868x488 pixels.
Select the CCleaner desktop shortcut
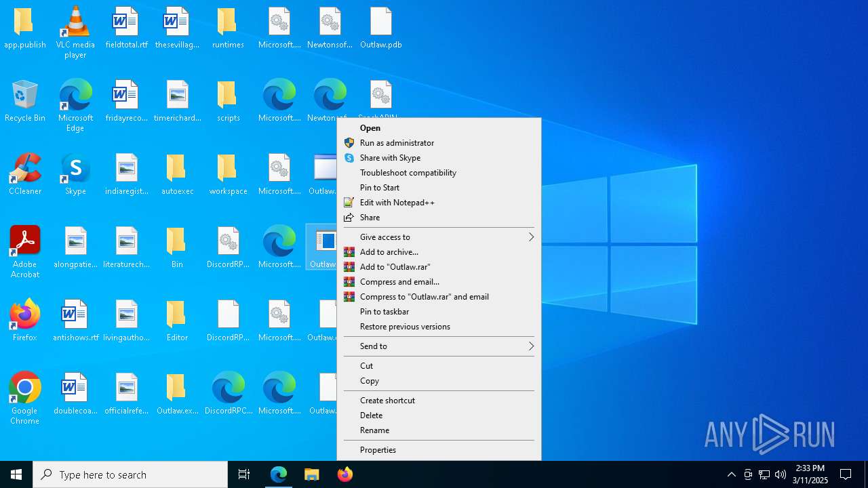point(24,168)
